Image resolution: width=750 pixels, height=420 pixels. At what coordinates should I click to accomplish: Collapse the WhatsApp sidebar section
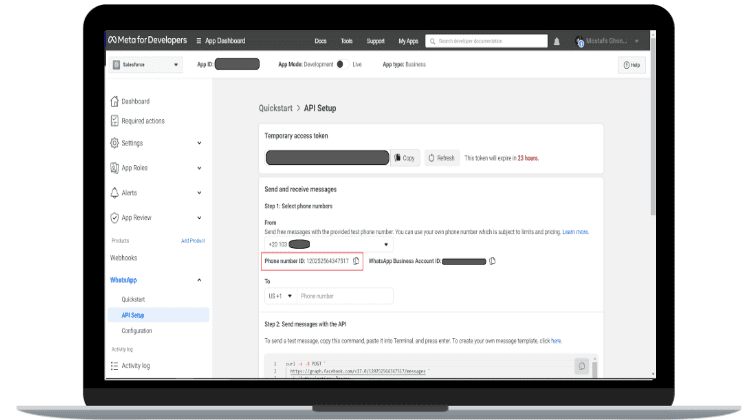click(199, 280)
